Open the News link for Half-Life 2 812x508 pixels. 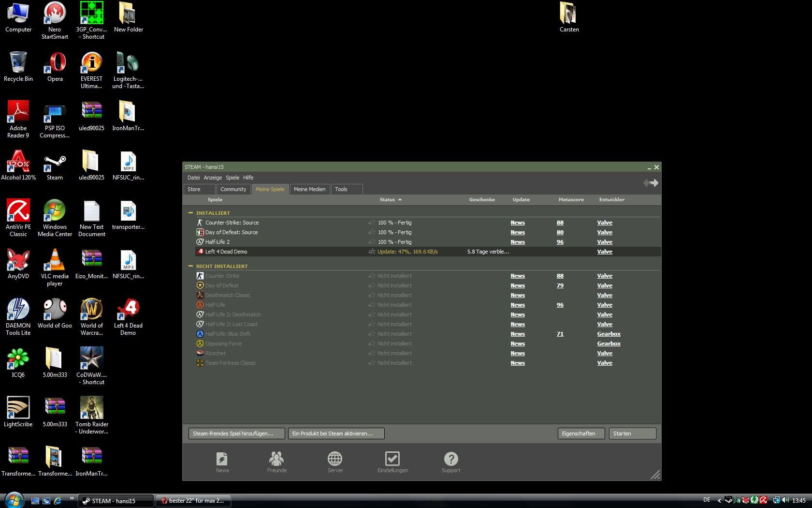(x=518, y=242)
